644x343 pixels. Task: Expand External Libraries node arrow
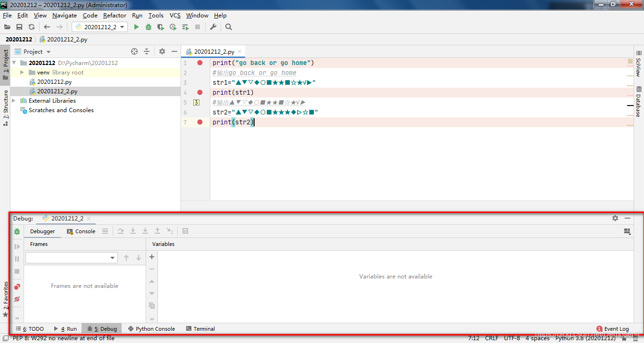[14, 101]
